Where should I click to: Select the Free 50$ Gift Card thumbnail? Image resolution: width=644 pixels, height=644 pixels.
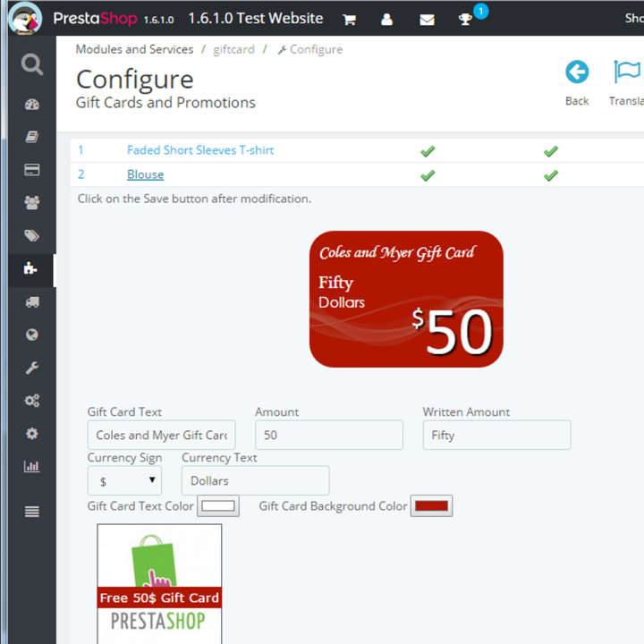(159, 584)
